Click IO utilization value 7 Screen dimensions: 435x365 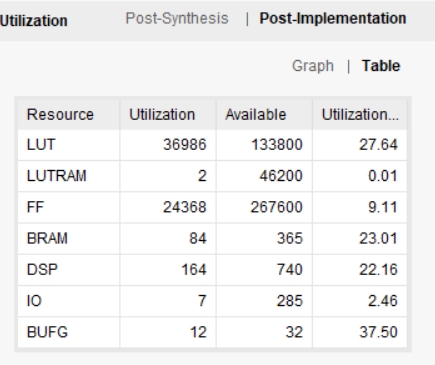click(x=202, y=301)
